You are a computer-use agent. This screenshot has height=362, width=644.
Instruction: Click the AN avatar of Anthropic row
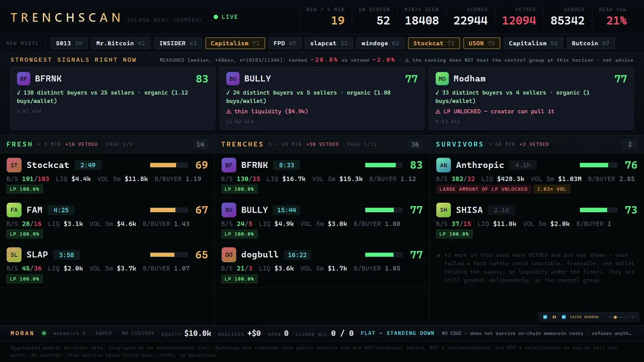click(x=443, y=165)
